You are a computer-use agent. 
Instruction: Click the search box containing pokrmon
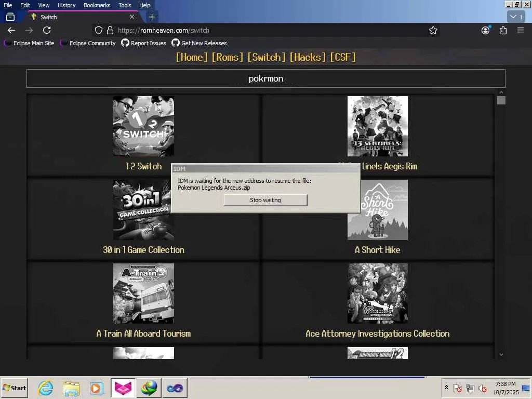(x=265, y=78)
